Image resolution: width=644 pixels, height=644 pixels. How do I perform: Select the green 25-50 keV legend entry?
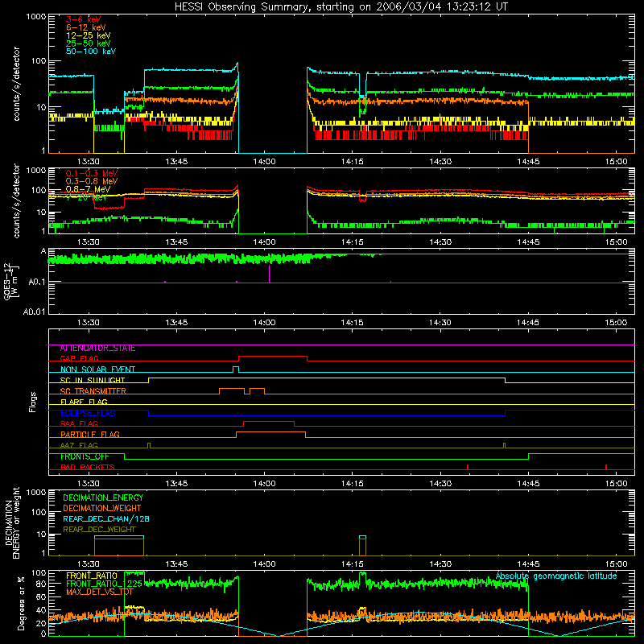tap(88, 43)
